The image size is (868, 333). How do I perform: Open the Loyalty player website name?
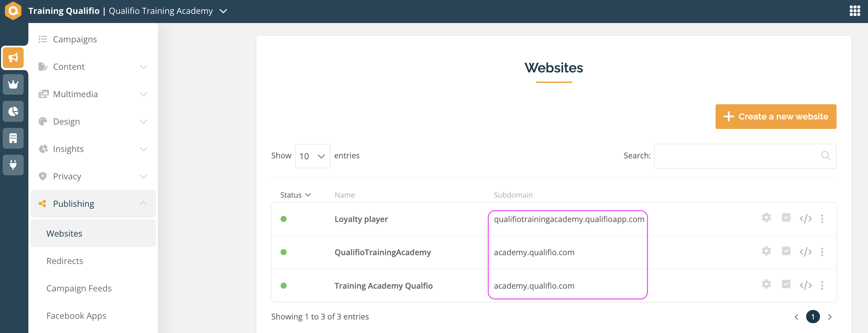361,219
